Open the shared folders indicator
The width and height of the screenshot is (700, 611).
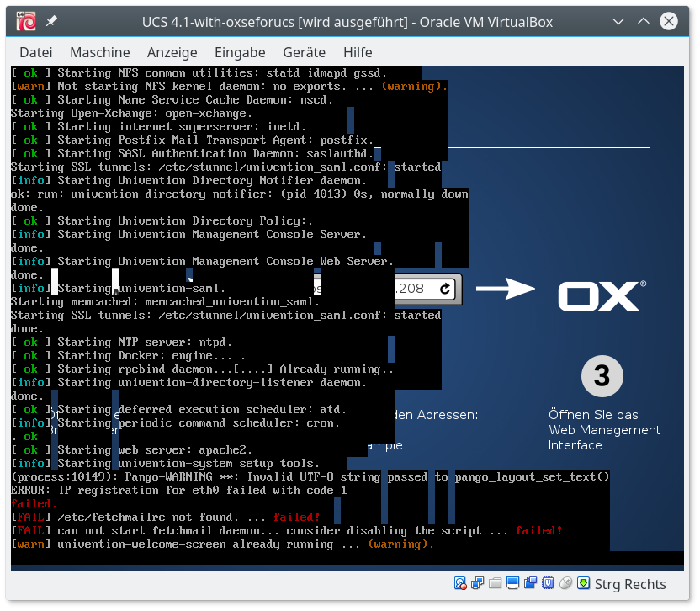(496, 584)
